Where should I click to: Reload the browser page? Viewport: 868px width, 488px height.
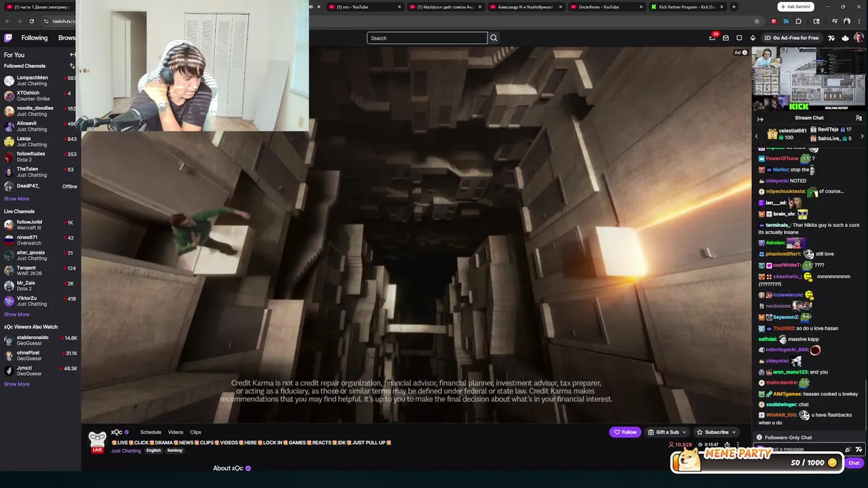31,21
